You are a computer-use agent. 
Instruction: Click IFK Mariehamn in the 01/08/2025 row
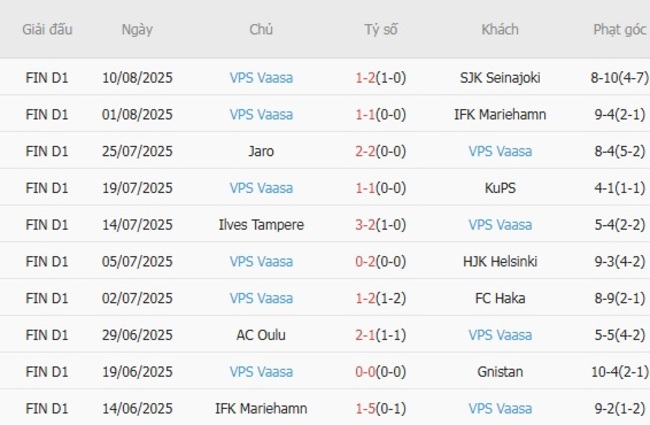[x=500, y=115]
